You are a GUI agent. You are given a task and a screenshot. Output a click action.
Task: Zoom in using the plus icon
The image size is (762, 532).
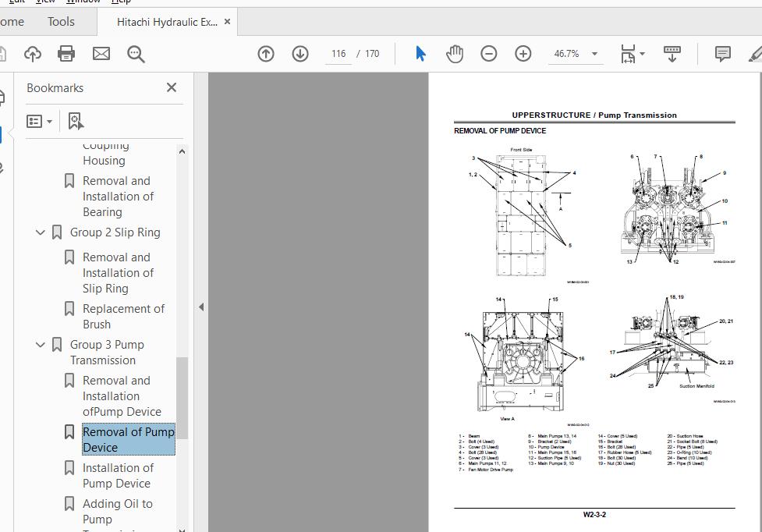[523, 54]
